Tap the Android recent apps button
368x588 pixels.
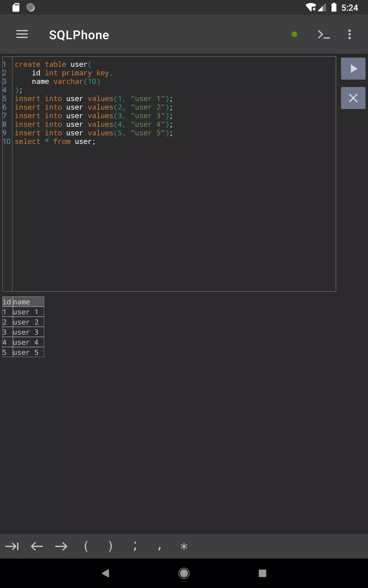point(263,573)
